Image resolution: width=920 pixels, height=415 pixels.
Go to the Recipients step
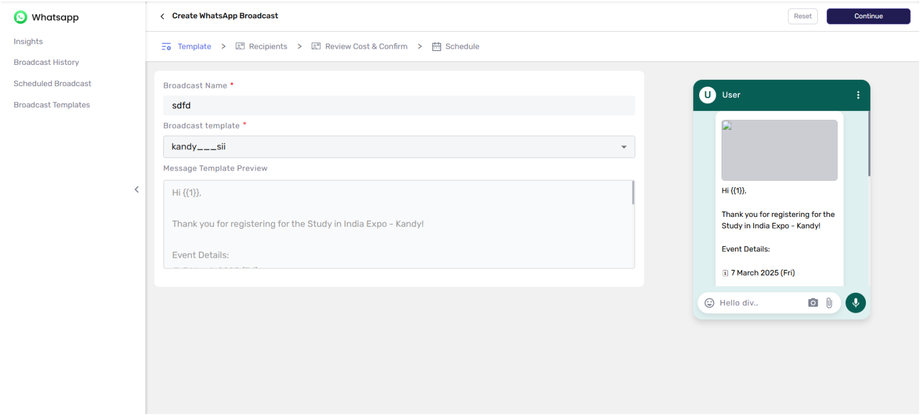(261, 46)
